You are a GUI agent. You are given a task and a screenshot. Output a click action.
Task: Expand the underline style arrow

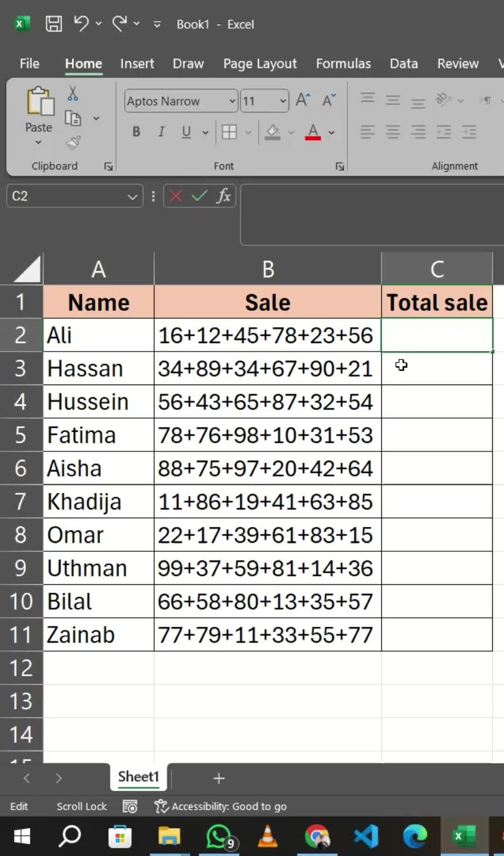[x=205, y=133]
